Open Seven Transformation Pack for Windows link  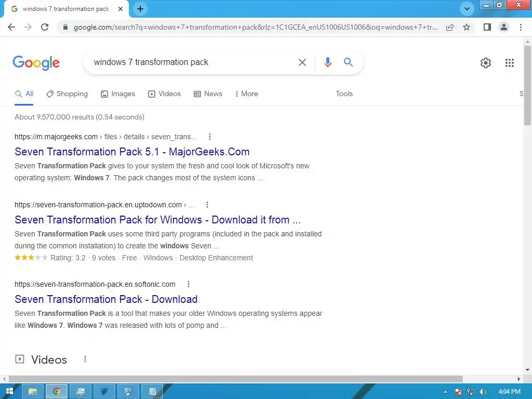click(157, 220)
